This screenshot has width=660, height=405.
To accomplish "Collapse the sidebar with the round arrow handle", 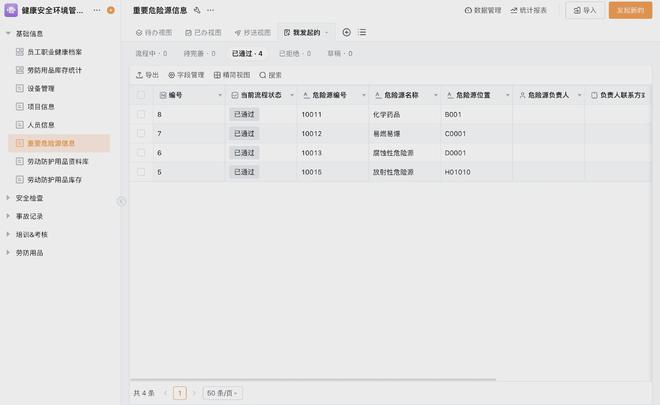I will 121,202.
